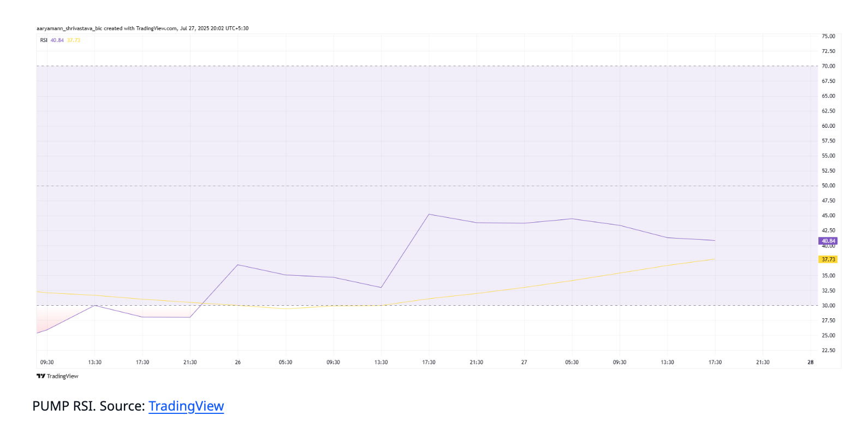Click the chart attribution text at top
Image resolution: width=868 pixels, height=439 pixels.
[x=142, y=28]
